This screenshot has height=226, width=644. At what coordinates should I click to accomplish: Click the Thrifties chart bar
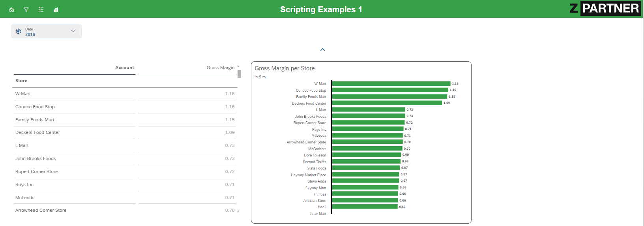click(365, 194)
